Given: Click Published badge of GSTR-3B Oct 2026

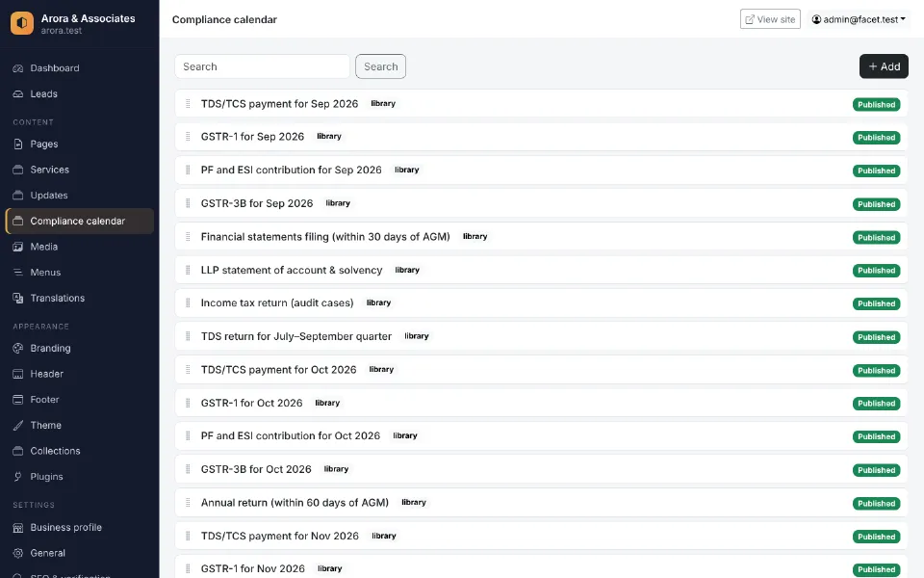Looking at the screenshot, I should point(876,471).
